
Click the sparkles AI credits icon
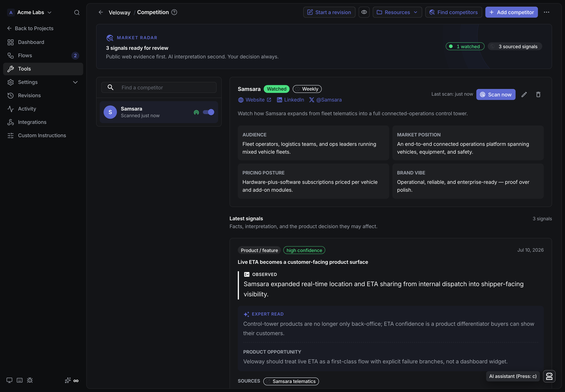[68, 380]
